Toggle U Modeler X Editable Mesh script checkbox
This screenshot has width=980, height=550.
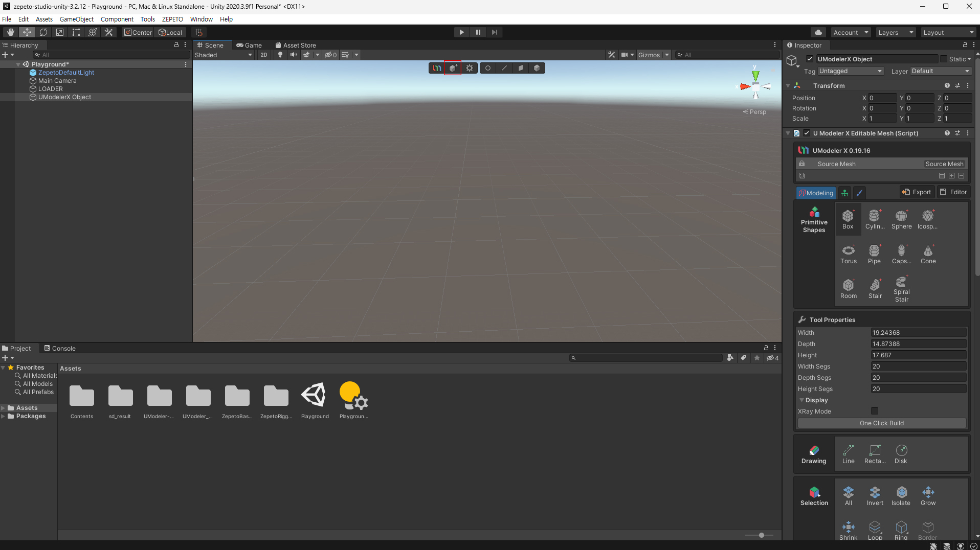click(x=807, y=133)
